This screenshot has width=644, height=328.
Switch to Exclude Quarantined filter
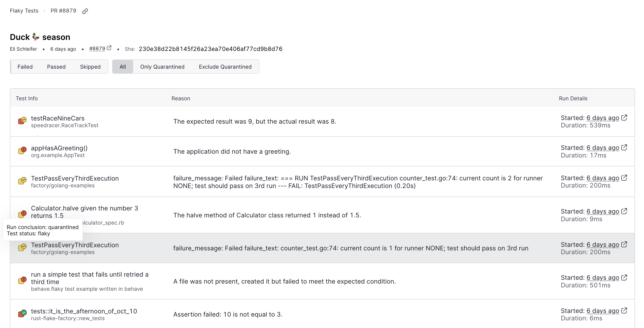[225, 67]
